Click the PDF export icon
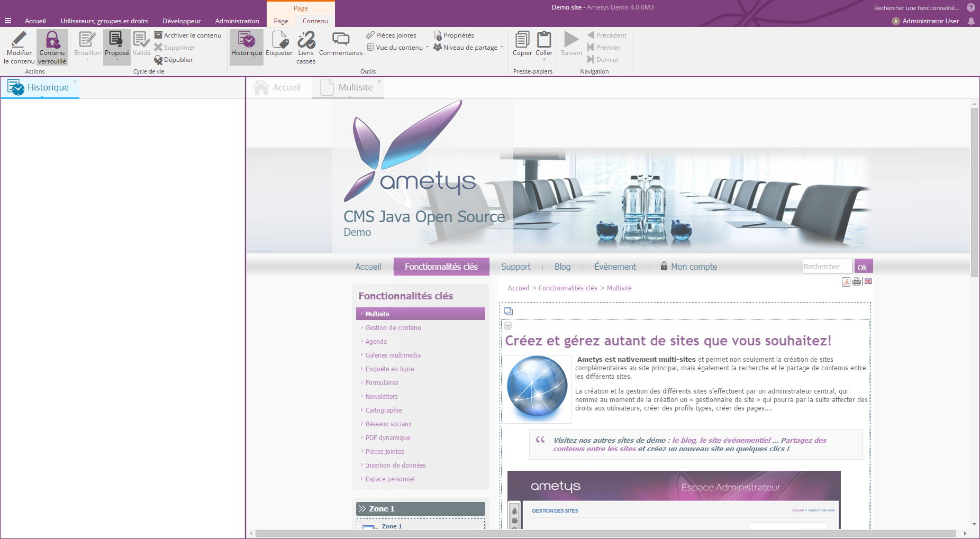 [846, 281]
